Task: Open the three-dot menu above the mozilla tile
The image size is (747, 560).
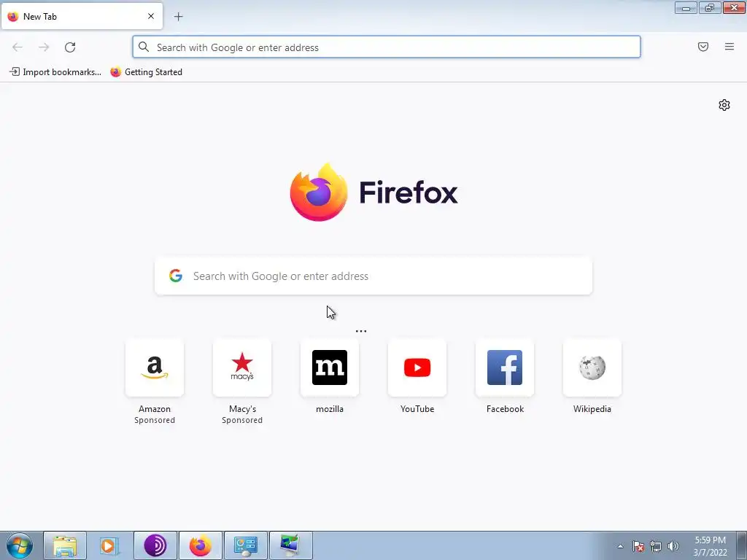Action: [361, 331]
